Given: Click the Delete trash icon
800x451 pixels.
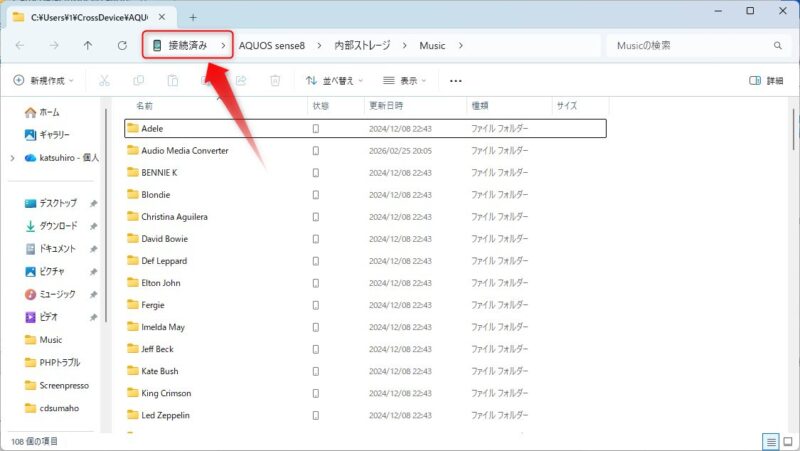Looking at the screenshot, I should point(275,81).
